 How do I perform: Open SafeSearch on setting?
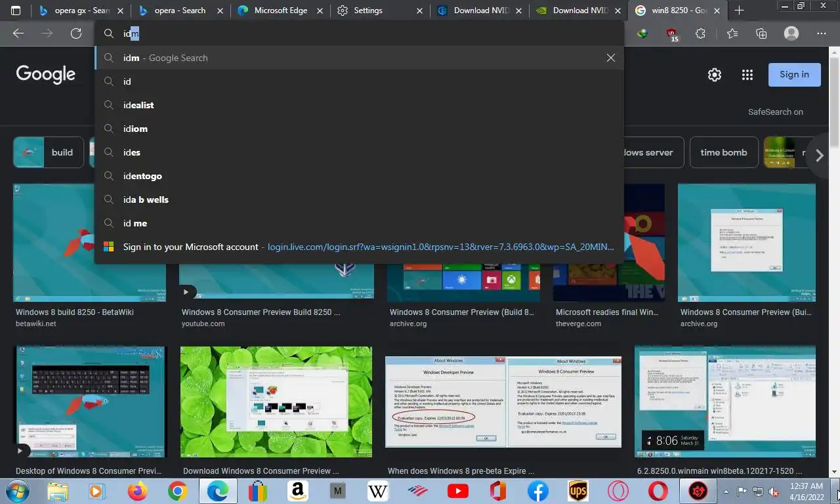pyautogui.click(x=776, y=112)
